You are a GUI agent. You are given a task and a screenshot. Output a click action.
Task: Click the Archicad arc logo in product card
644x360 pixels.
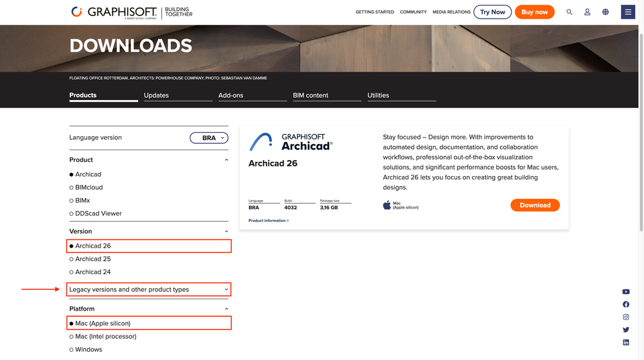click(x=261, y=142)
